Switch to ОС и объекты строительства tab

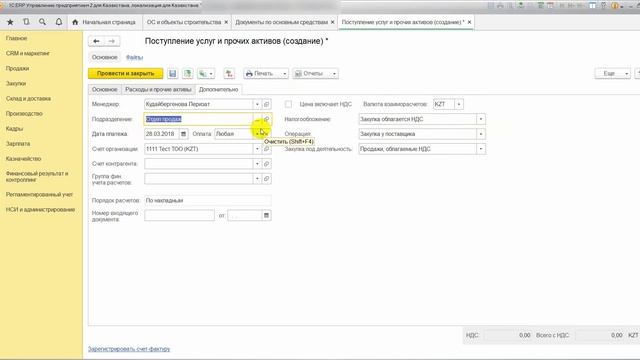(184, 22)
